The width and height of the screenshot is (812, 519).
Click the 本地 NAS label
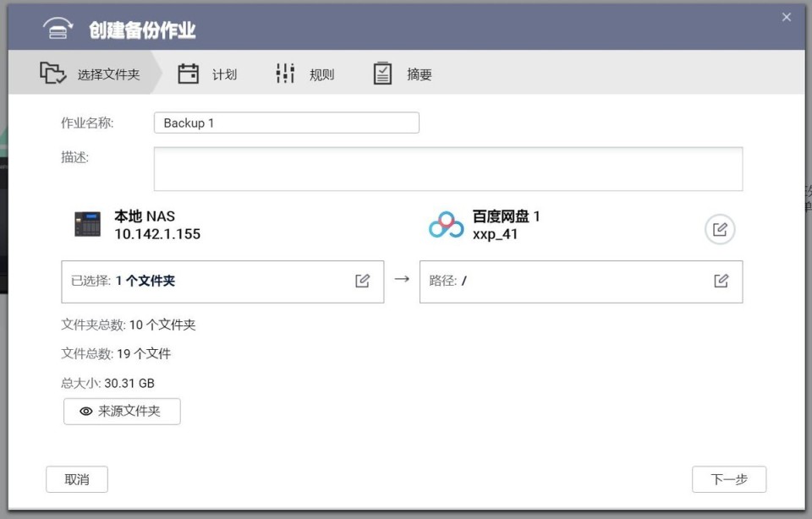[145, 216]
